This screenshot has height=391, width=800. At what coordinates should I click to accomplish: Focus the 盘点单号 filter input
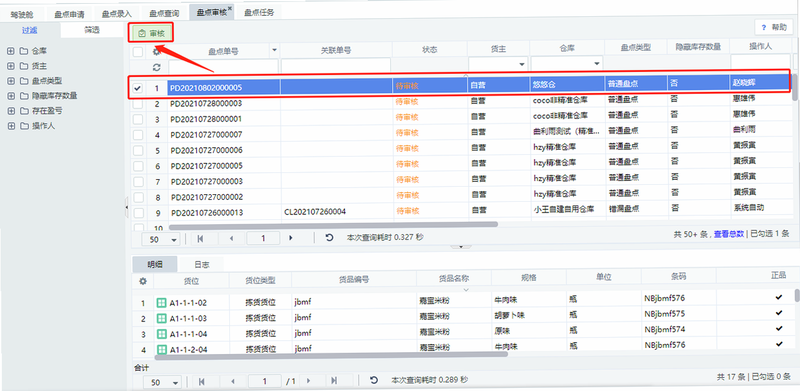(223, 67)
